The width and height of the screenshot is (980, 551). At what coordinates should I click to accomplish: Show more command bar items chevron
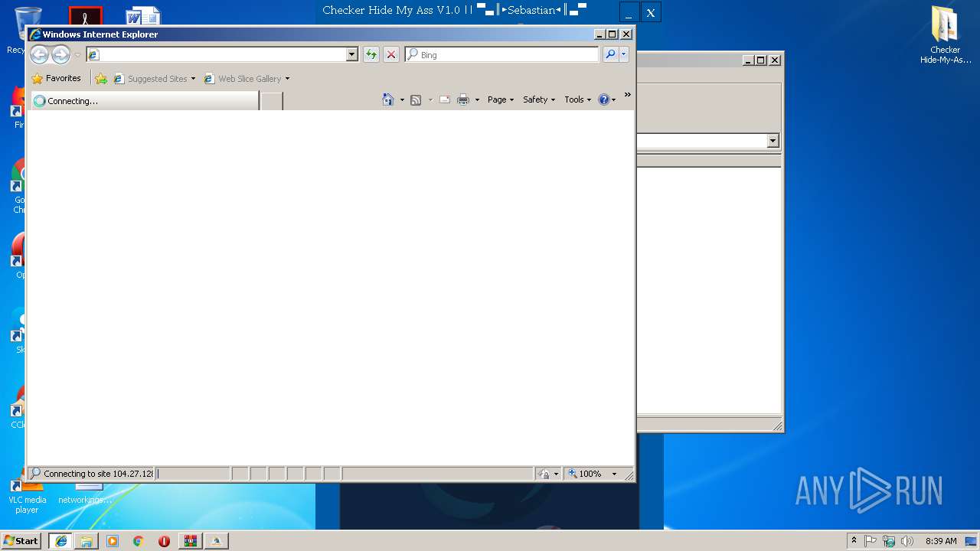[627, 95]
